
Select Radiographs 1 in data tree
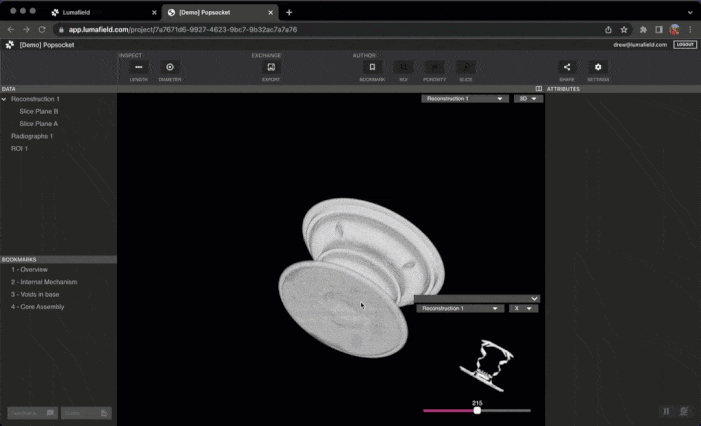tap(32, 136)
